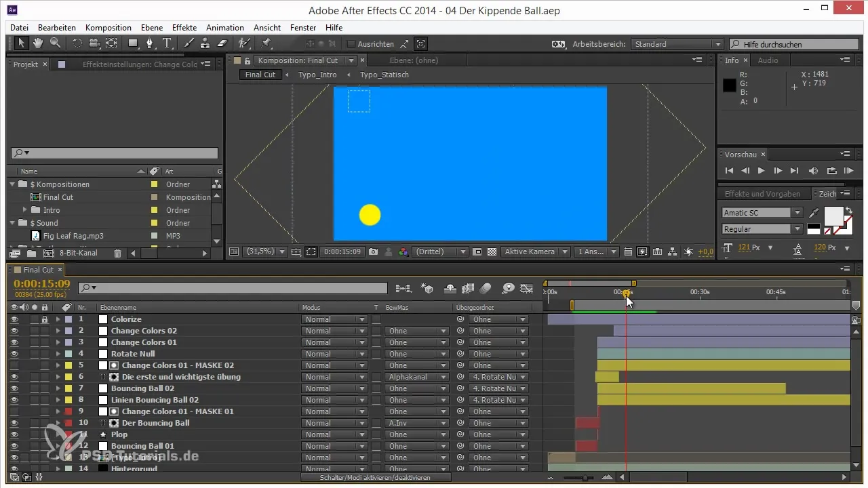Image resolution: width=868 pixels, height=488 pixels.
Task: Delete selected project item with trash icon
Action: click(x=117, y=253)
